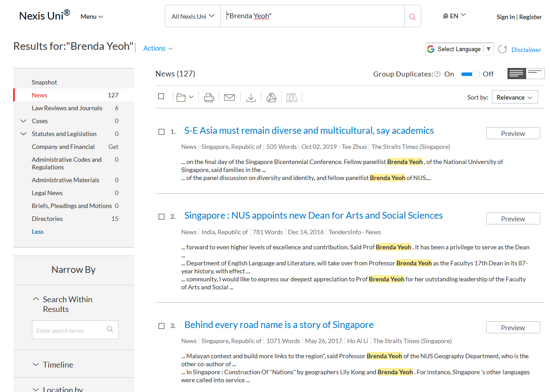The image size is (551, 392).
Task: Click 'Ho Ai Li' author text
Action: coord(358,341)
